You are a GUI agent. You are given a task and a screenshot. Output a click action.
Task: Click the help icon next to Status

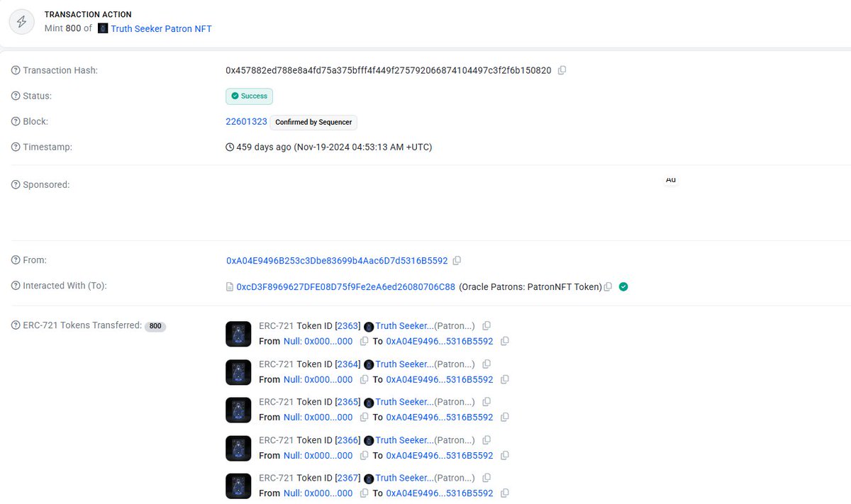point(16,96)
